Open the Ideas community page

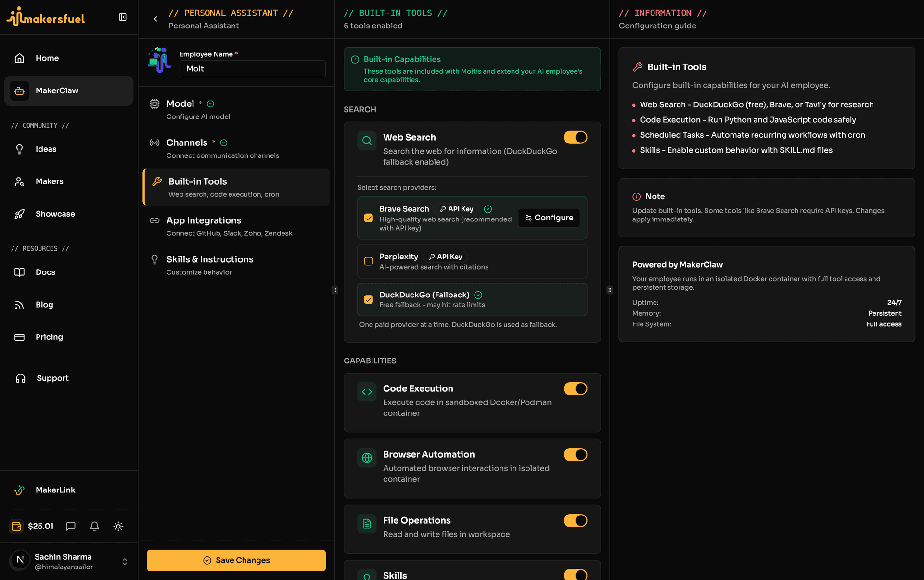[69, 149]
